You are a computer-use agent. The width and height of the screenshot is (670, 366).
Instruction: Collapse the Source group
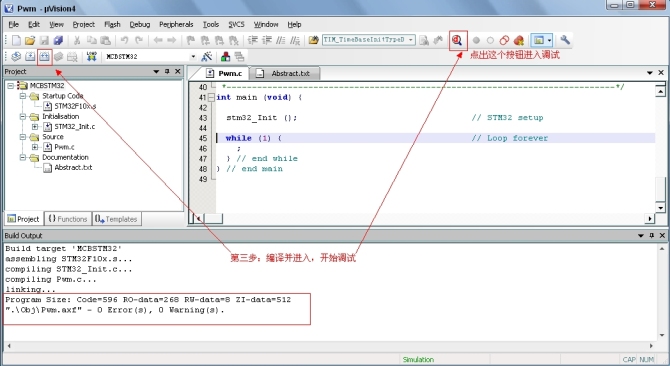point(23,137)
